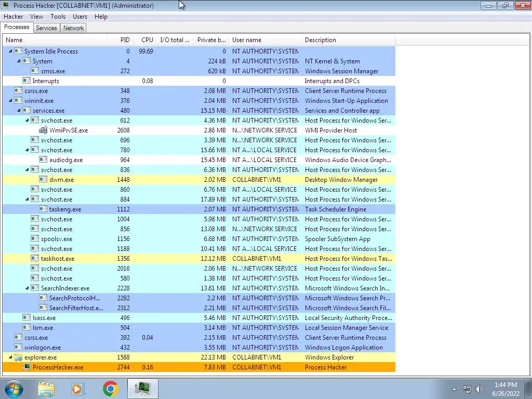This screenshot has width=532, height=399.
Task: Click the lsass.exe process icon
Action: (x=26, y=317)
